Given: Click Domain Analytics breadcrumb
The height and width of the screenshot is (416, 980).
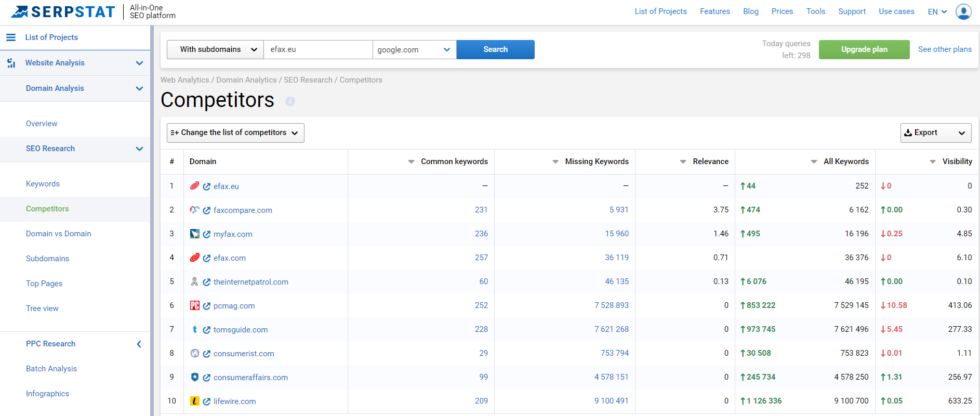Looking at the screenshot, I should (246, 80).
